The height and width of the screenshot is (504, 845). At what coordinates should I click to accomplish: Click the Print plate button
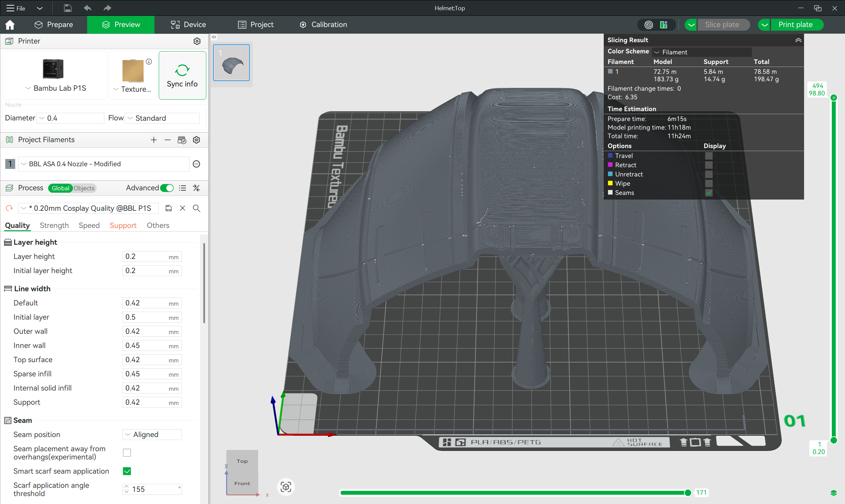795,25
